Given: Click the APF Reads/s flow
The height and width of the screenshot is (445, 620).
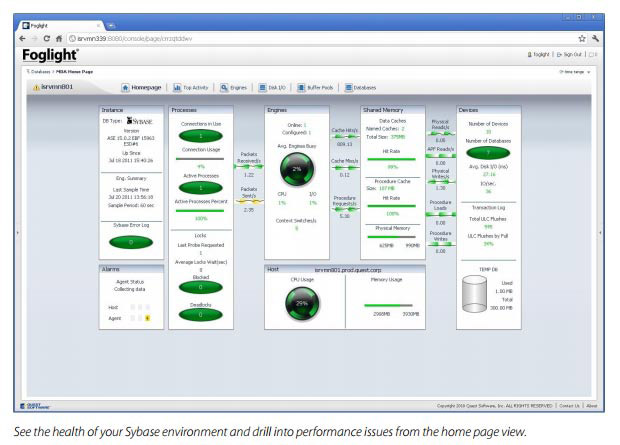Looking at the screenshot, I should [440, 156].
